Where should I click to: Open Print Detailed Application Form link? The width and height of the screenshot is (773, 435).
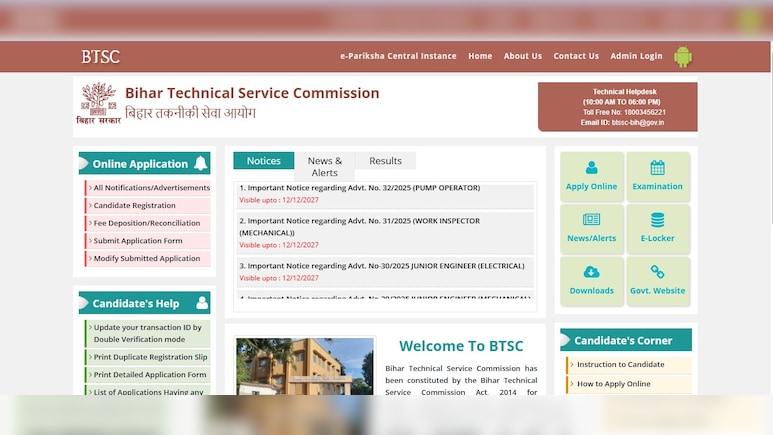(148, 375)
